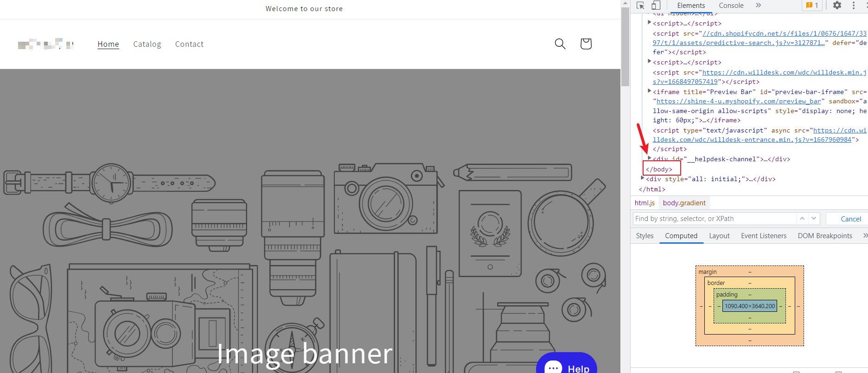Click the Image banner heading
Image resolution: width=868 pixels, height=373 pixels.
pos(305,354)
